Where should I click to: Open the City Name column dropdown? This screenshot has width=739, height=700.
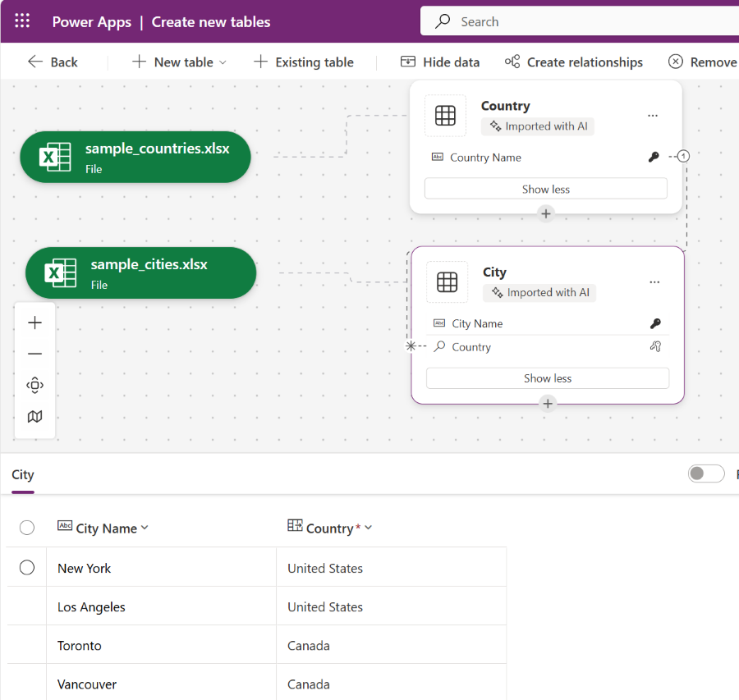pos(145,528)
